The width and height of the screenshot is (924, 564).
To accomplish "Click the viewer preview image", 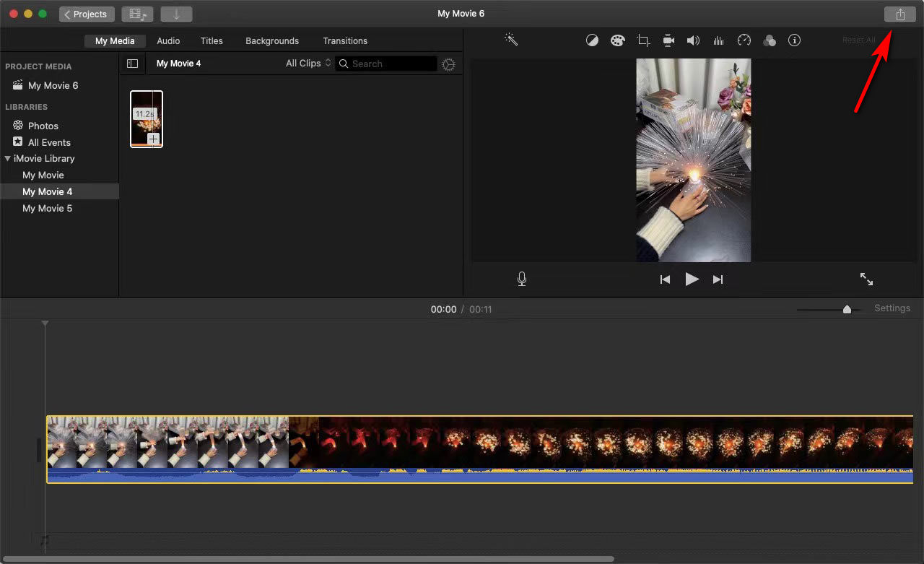I will [693, 160].
